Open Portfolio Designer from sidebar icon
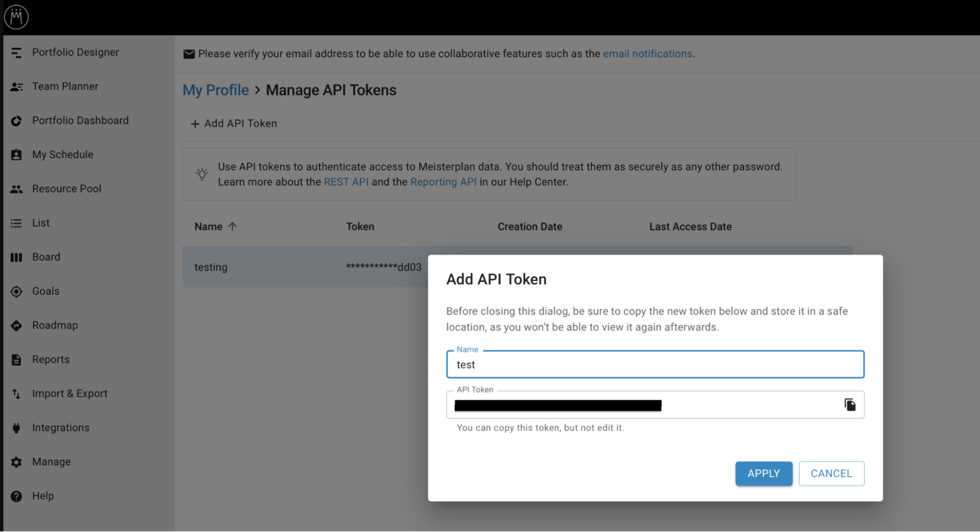The height and width of the screenshot is (532, 980). 16,52
